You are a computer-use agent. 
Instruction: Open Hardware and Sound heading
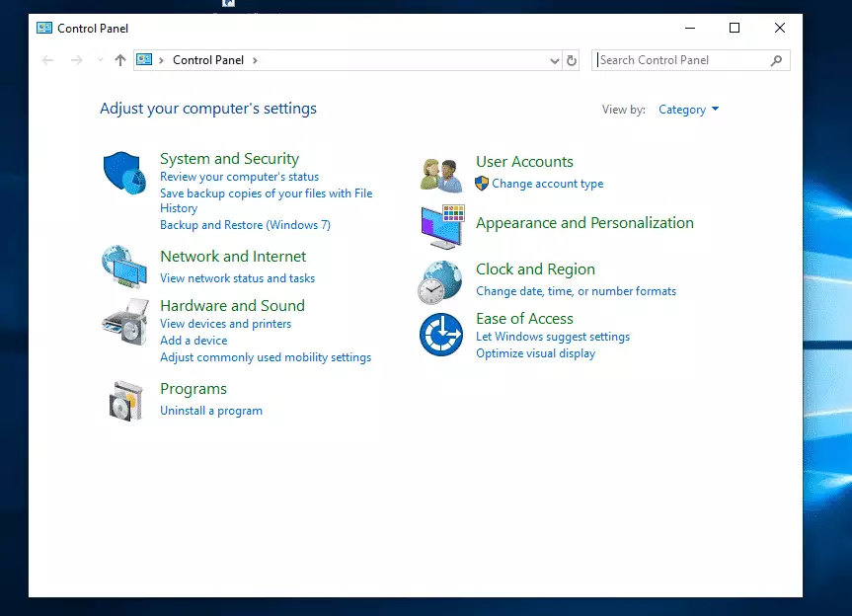click(x=232, y=306)
